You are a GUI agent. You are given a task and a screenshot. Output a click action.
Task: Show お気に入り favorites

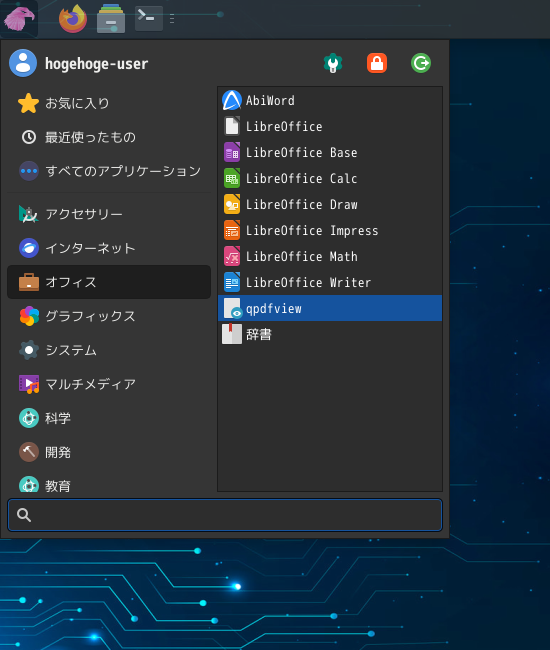(109, 103)
